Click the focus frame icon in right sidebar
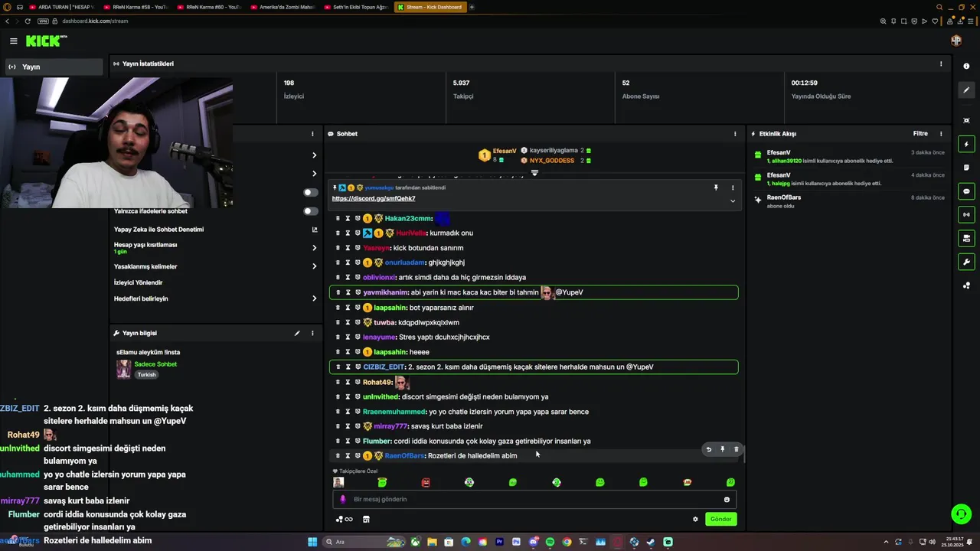The height and width of the screenshot is (551, 980). pos(966,120)
